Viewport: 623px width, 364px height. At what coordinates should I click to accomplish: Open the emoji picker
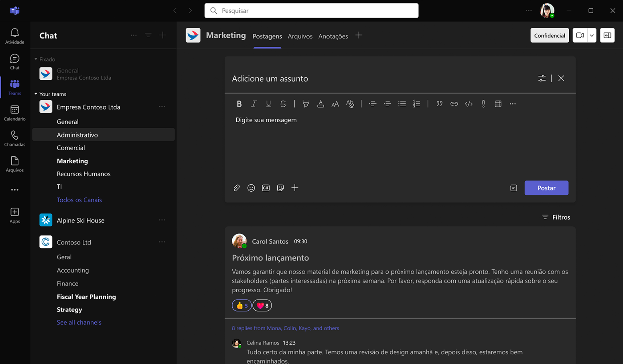(251, 188)
